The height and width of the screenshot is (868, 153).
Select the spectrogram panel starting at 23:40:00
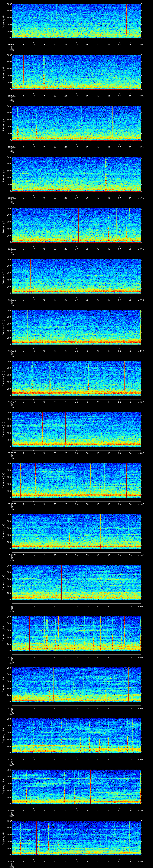point(76,480)
